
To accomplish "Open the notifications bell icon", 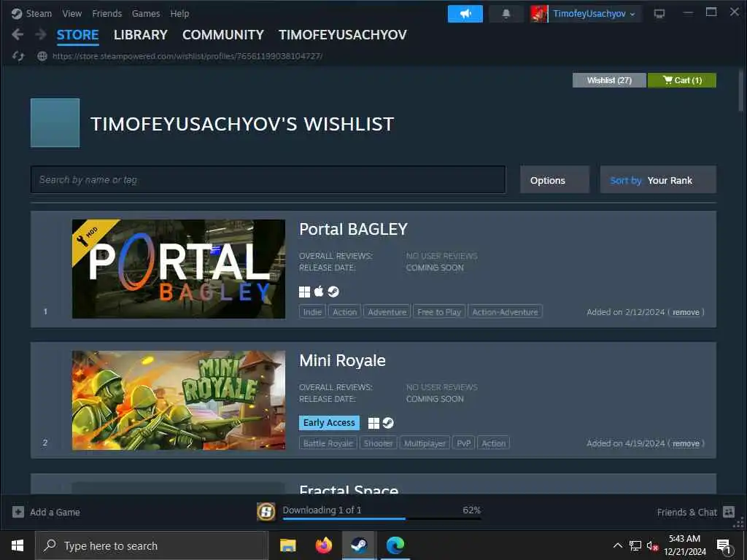I will [x=506, y=14].
